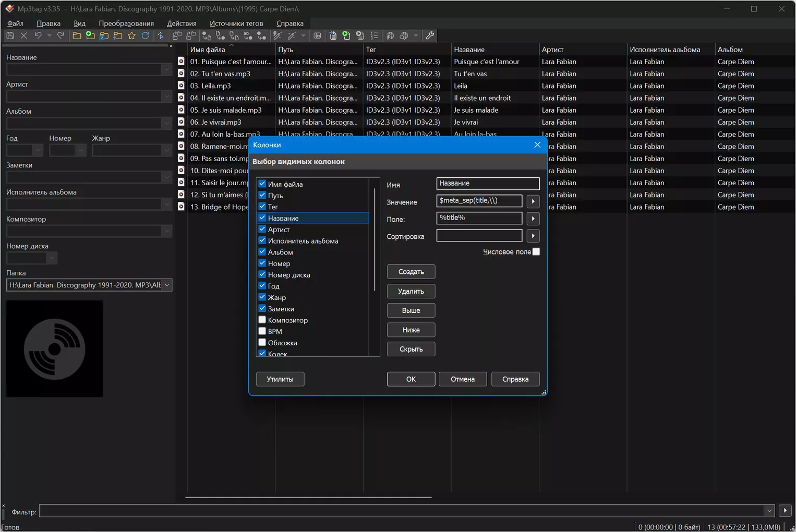Expand the 'Папка' path dropdown
Viewport: 796px width, 532px height.
click(x=167, y=285)
